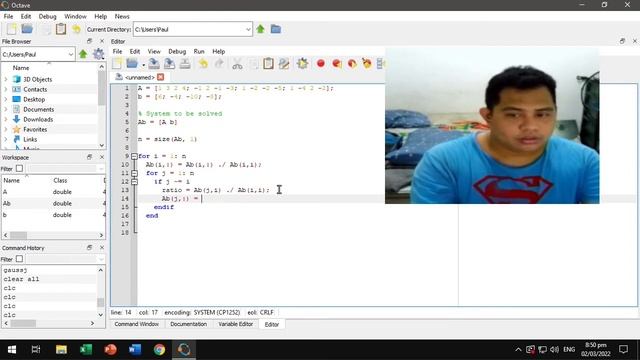Select variable Ab in Workspace
The width and height of the screenshot is (640, 360).
tap(53, 203)
